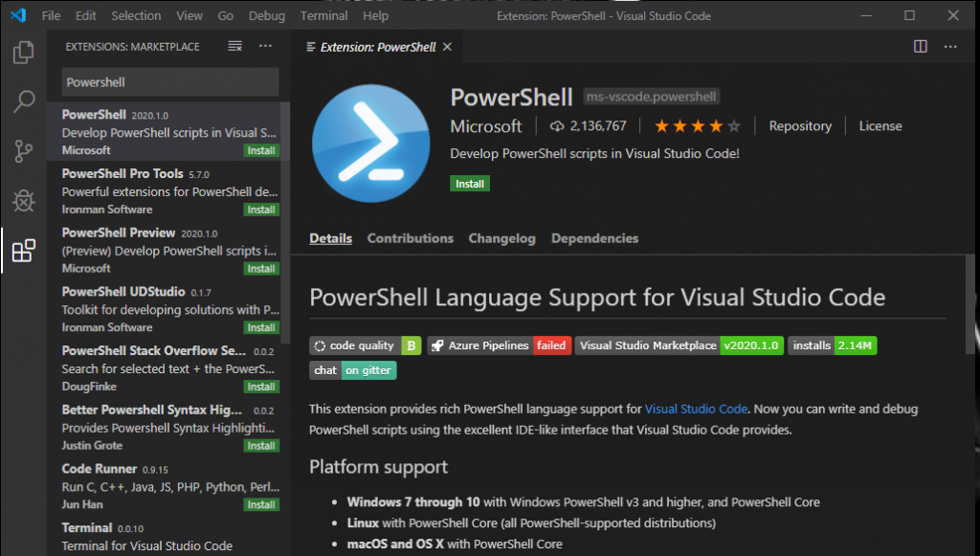Click the ms-vscode.powershell identifier label
The image size is (980, 556).
tap(651, 97)
